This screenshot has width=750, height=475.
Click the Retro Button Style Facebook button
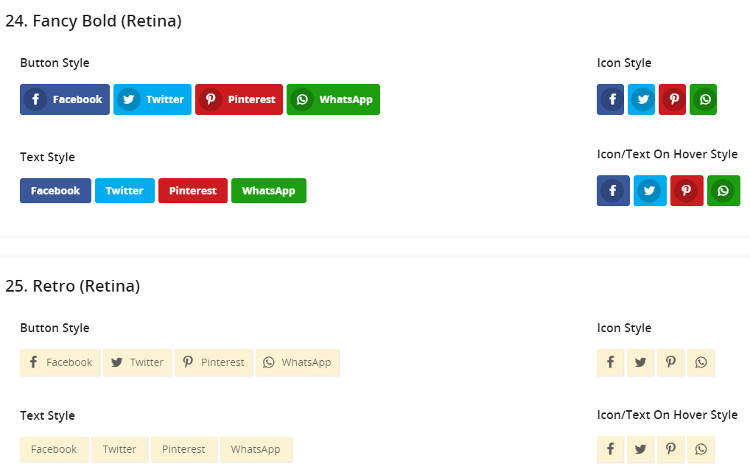click(60, 363)
